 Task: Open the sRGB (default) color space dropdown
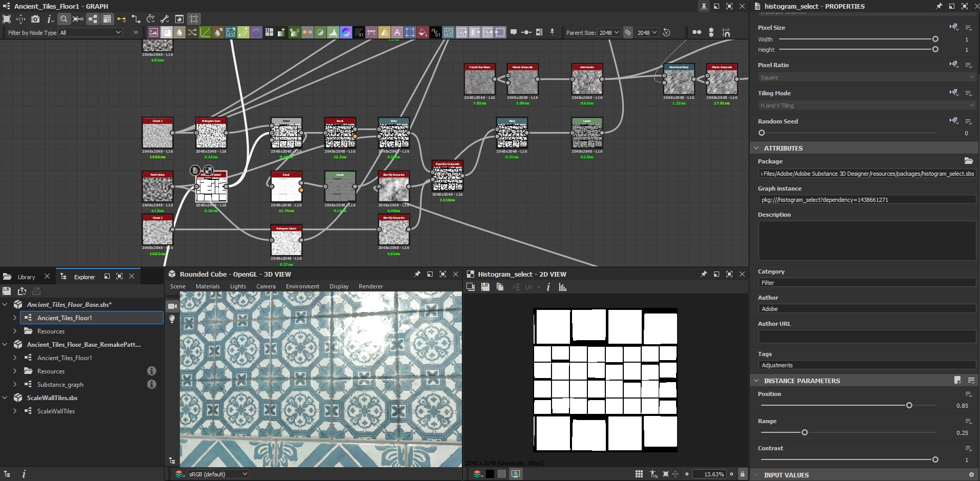tap(218, 474)
